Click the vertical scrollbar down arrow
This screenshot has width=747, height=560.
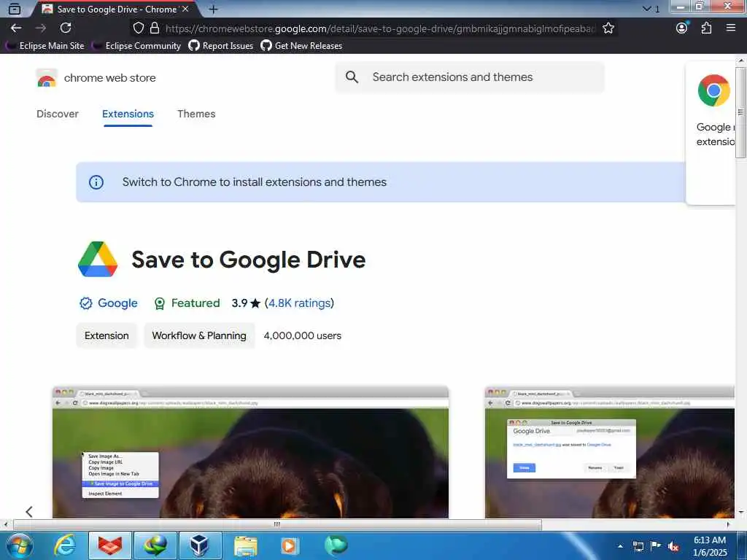click(740, 513)
